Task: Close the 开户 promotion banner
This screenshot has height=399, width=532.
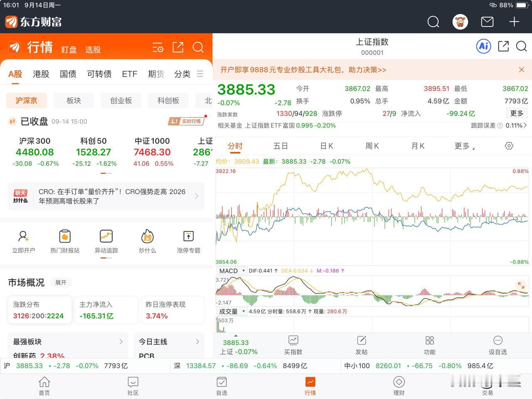Action: point(522,70)
